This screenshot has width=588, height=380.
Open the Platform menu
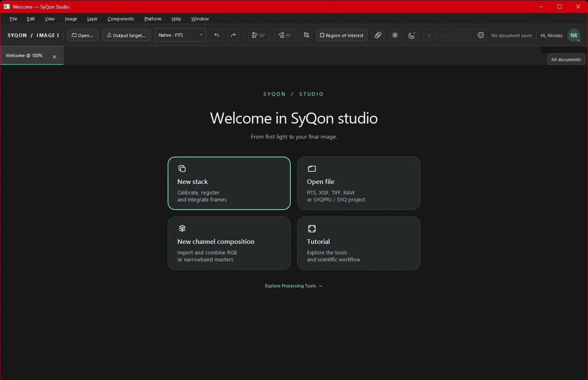coord(153,19)
